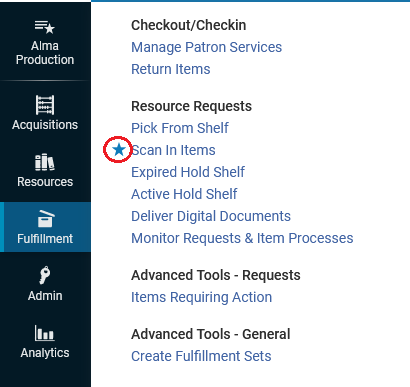Go to Return Items
This screenshot has width=410, height=387.
[171, 69]
